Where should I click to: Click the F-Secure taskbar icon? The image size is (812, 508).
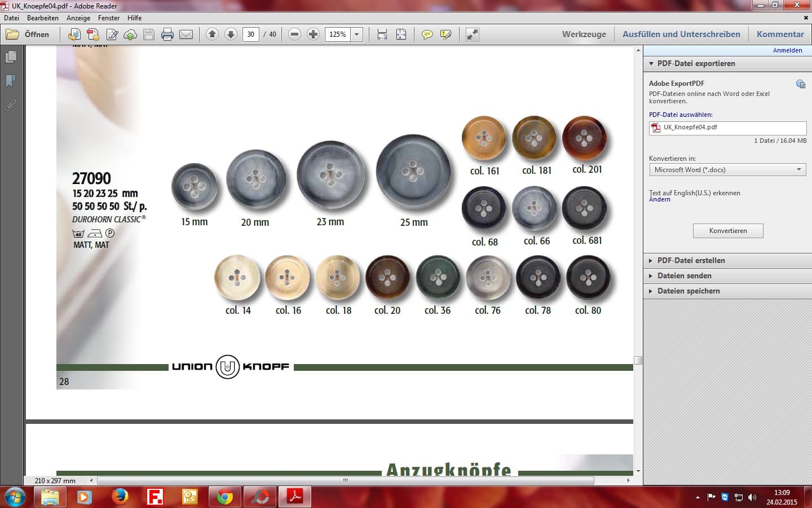tap(155, 497)
